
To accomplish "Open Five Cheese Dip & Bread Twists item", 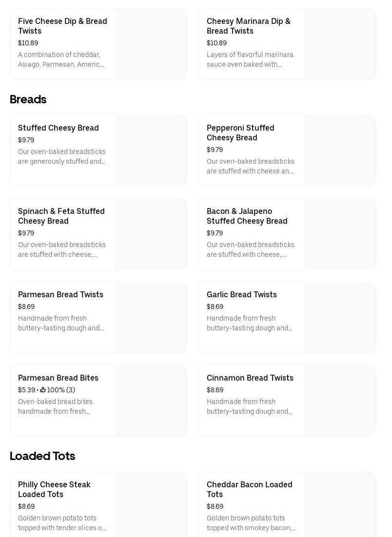I will [x=62, y=26].
